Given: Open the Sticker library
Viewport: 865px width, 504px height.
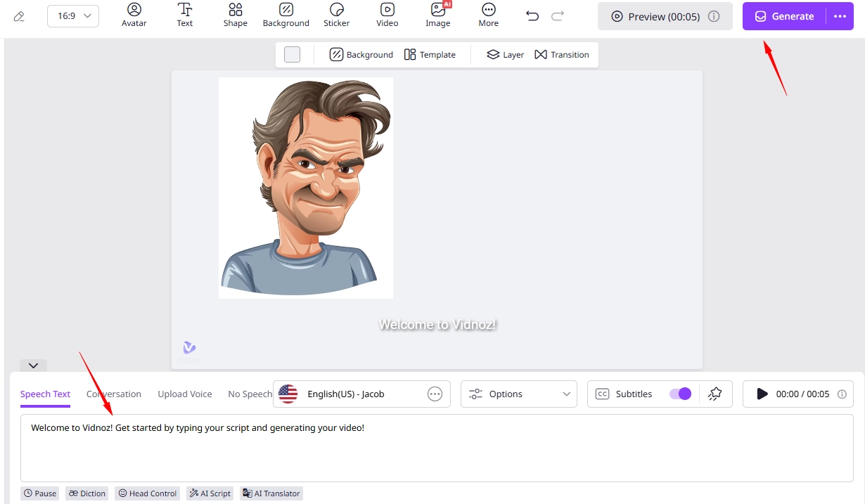Looking at the screenshot, I should tap(336, 15).
